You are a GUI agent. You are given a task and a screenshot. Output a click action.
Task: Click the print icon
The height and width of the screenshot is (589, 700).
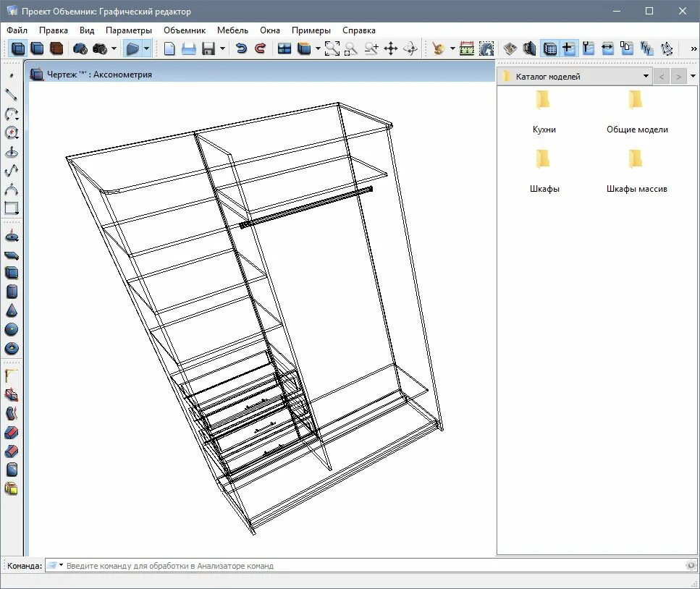[x=189, y=48]
